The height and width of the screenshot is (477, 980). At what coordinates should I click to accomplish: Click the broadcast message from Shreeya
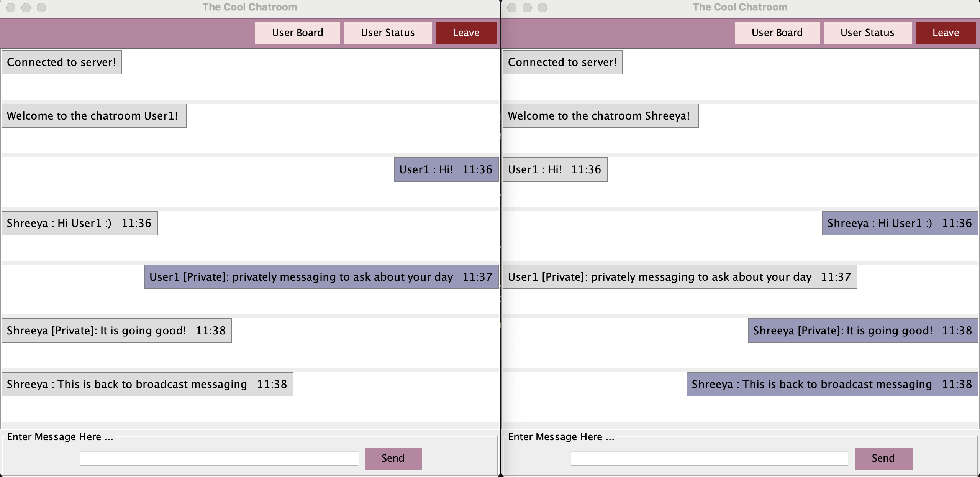147,384
